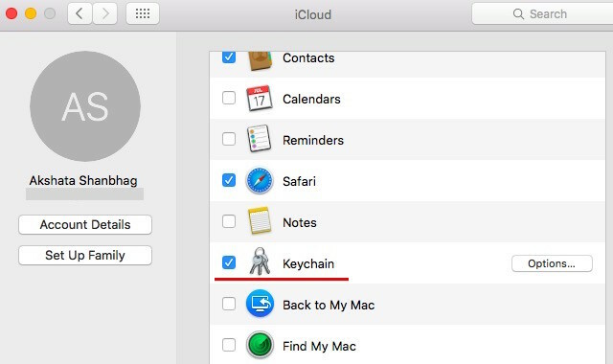The image size is (613, 364).
Task: Uncheck the Safari checkbox
Action: [229, 180]
